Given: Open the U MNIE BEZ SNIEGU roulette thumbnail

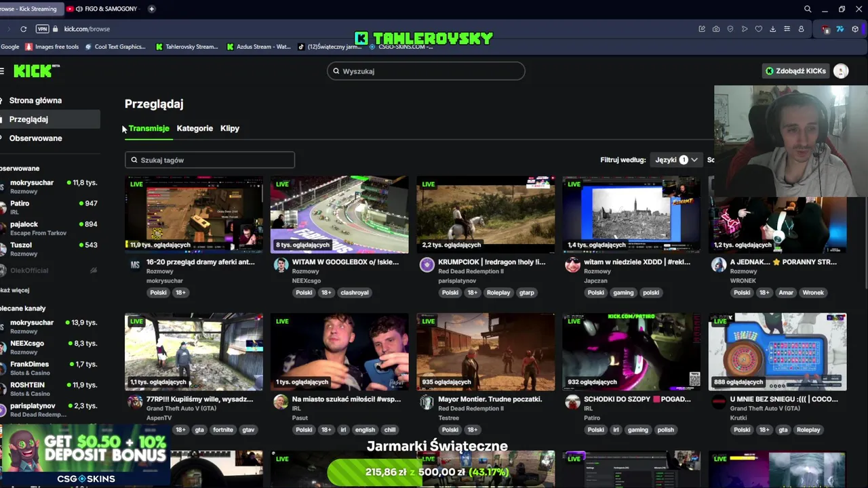Looking at the screenshot, I should (x=777, y=352).
